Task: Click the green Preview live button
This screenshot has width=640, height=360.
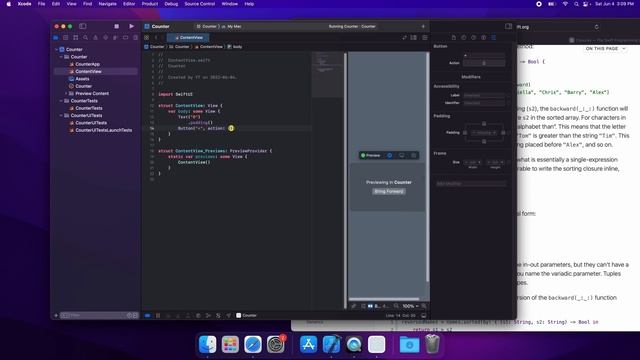Action: click(x=371, y=156)
